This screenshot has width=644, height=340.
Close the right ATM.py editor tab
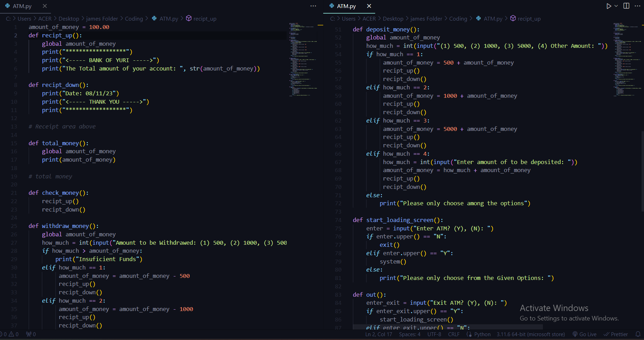(x=369, y=6)
